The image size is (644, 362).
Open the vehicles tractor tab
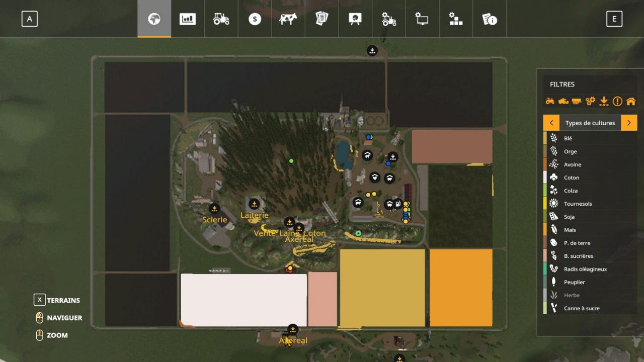(x=221, y=19)
